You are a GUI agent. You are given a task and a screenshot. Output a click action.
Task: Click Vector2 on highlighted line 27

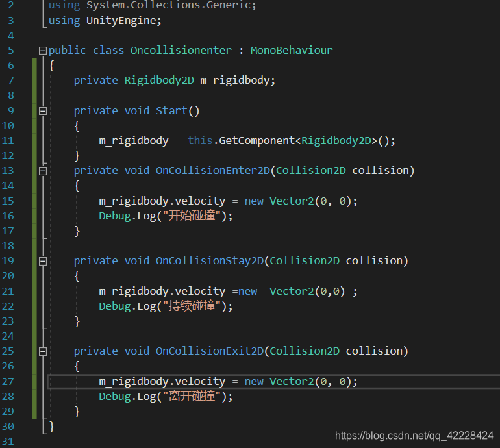click(x=292, y=381)
